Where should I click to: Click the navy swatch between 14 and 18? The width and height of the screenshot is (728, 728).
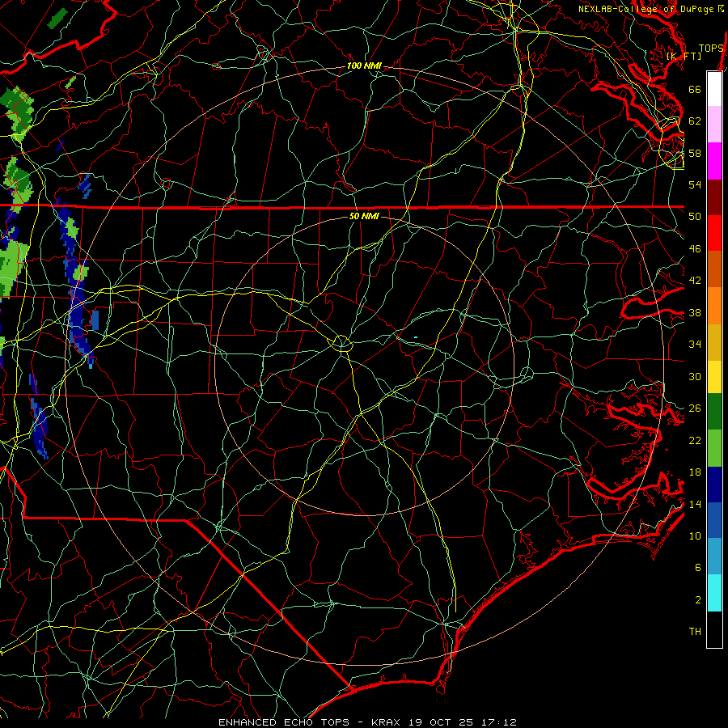714,485
